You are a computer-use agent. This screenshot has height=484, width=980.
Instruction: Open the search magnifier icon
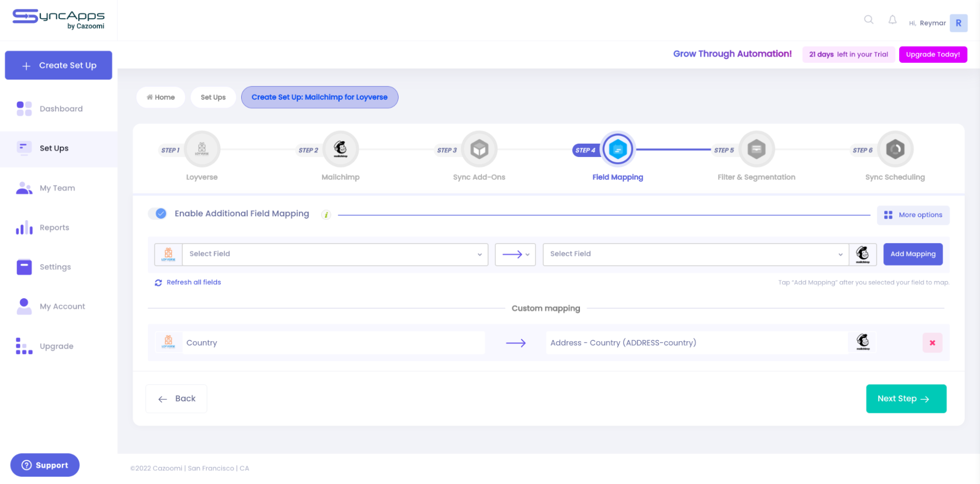point(869,20)
